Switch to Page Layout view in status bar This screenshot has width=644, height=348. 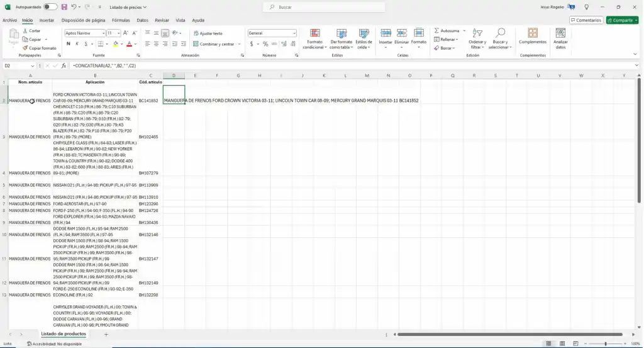click(562, 344)
